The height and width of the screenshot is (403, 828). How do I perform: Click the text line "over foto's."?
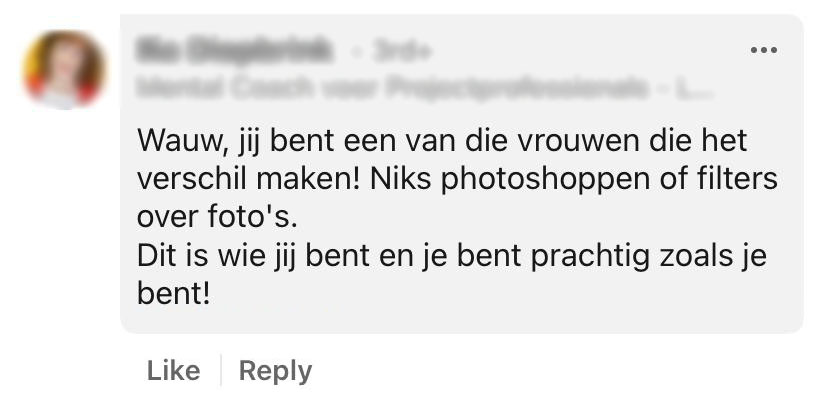click(217, 218)
